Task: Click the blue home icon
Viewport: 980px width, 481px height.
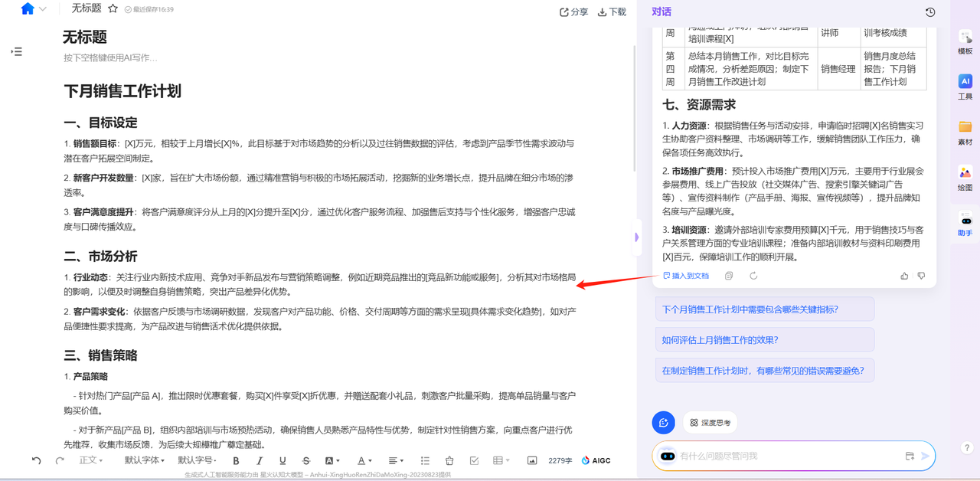Action: point(28,9)
